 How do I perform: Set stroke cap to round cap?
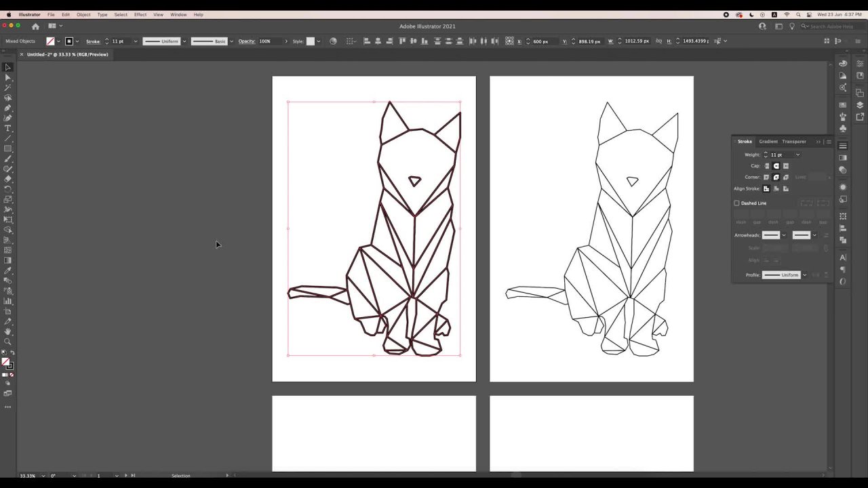pos(776,166)
